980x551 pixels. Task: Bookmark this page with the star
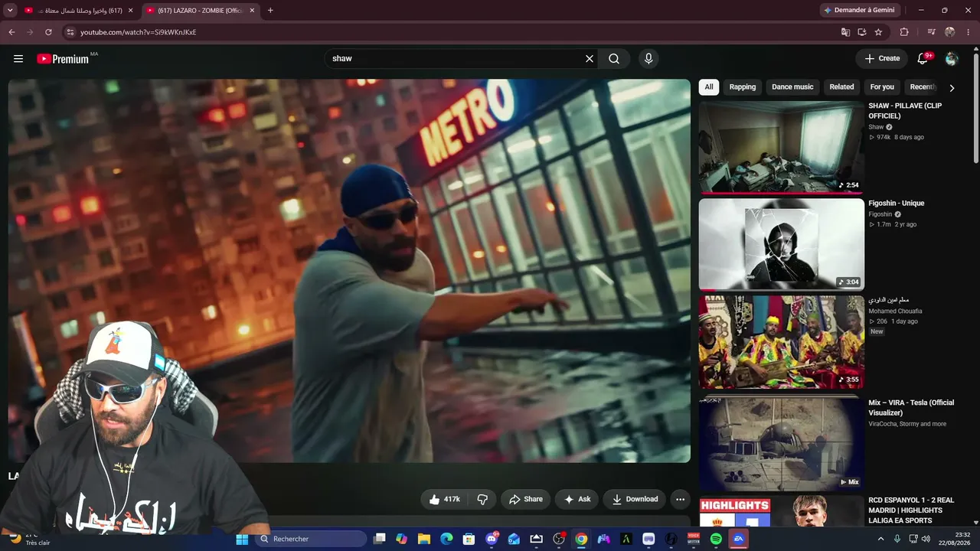[x=878, y=32]
